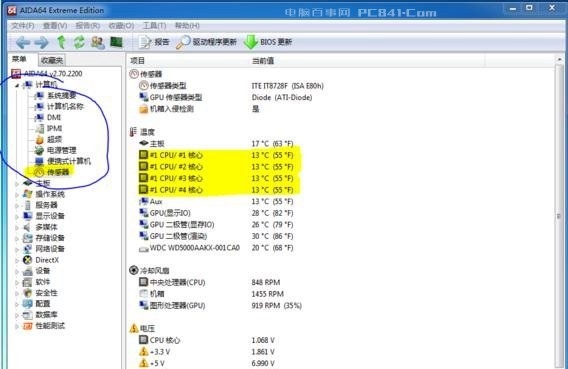
Task: Refresh the page with the green circular arrows icon
Action: pyautogui.click(x=79, y=42)
